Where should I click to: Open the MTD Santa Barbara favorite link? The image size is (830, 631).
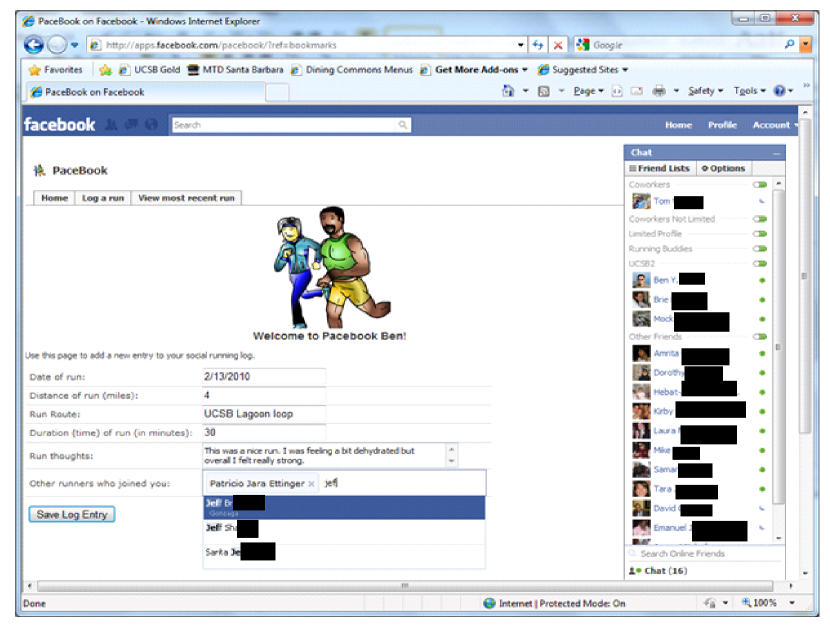[x=236, y=70]
